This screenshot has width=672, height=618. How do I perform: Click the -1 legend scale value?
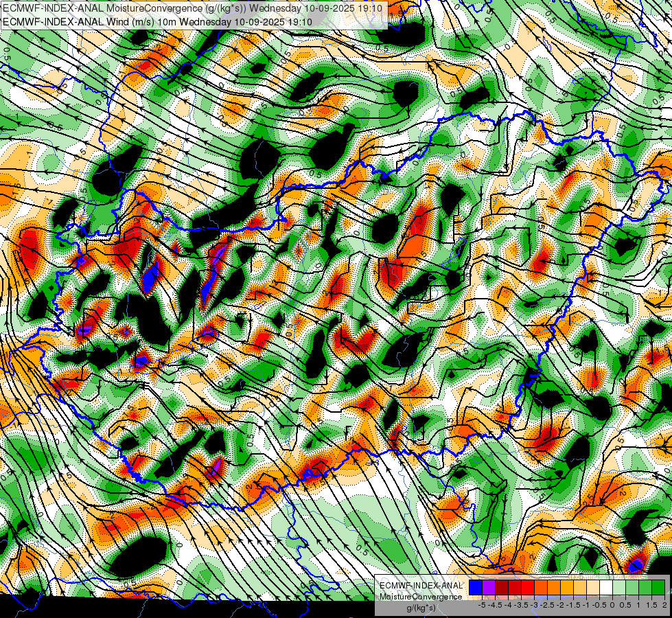pos(586,605)
